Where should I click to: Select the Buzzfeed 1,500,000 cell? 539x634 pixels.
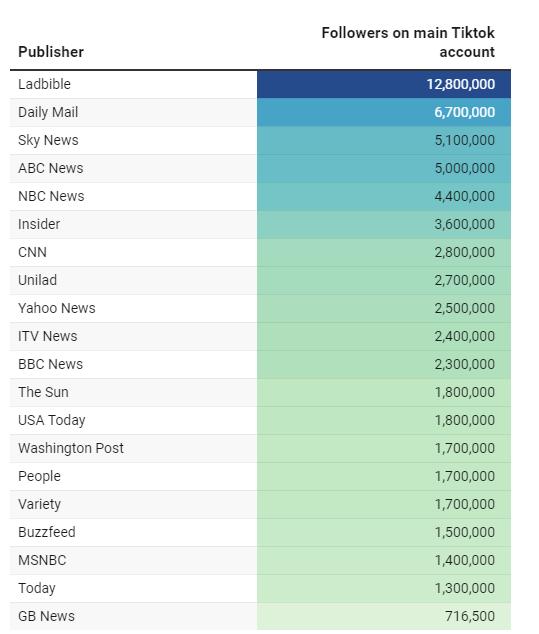click(x=384, y=533)
